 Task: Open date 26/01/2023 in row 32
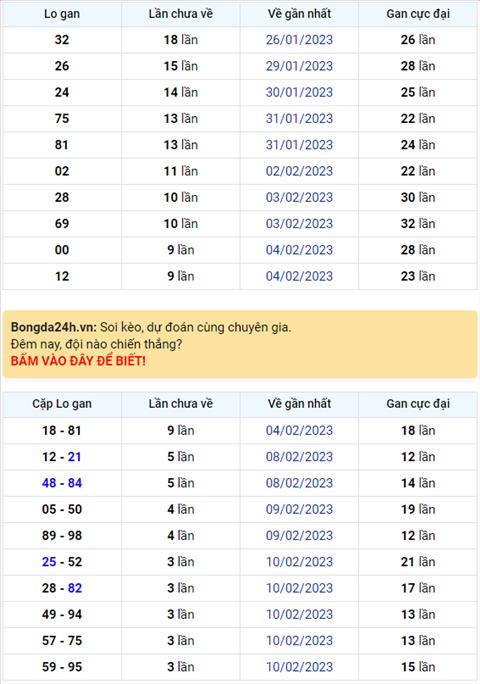tap(299, 40)
